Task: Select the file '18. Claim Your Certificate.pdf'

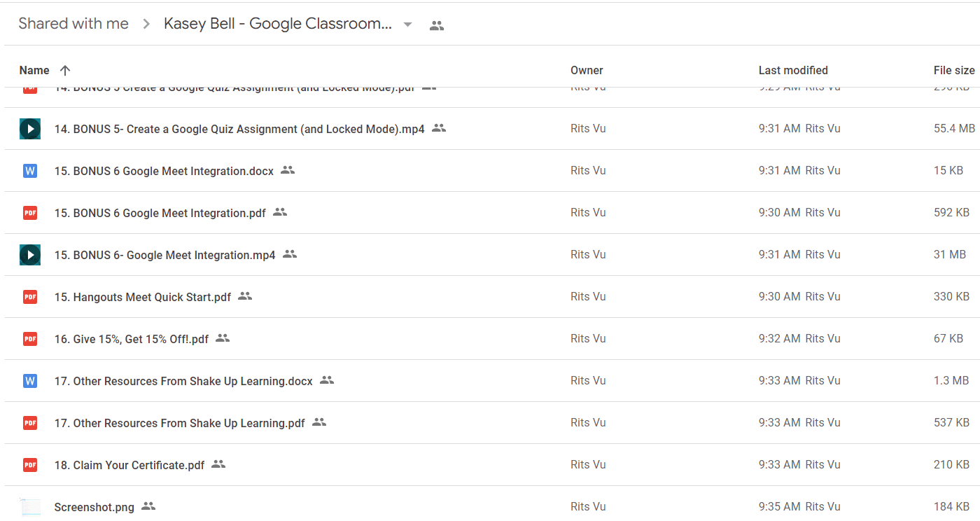Action: tap(129, 465)
